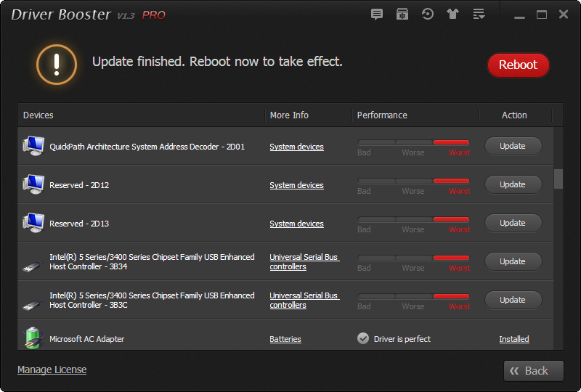Go back with the Back button
The width and height of the screenshot is (581, 392).
(x=534, y=371)
